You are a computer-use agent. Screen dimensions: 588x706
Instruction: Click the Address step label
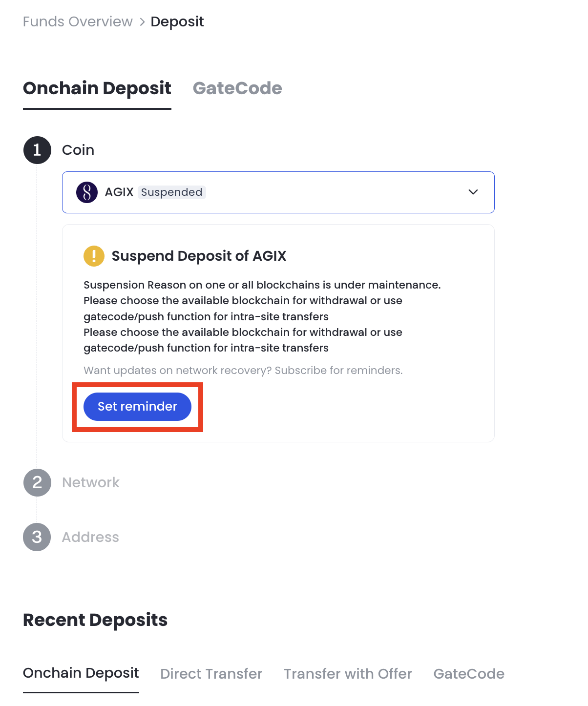click(90, 537)
